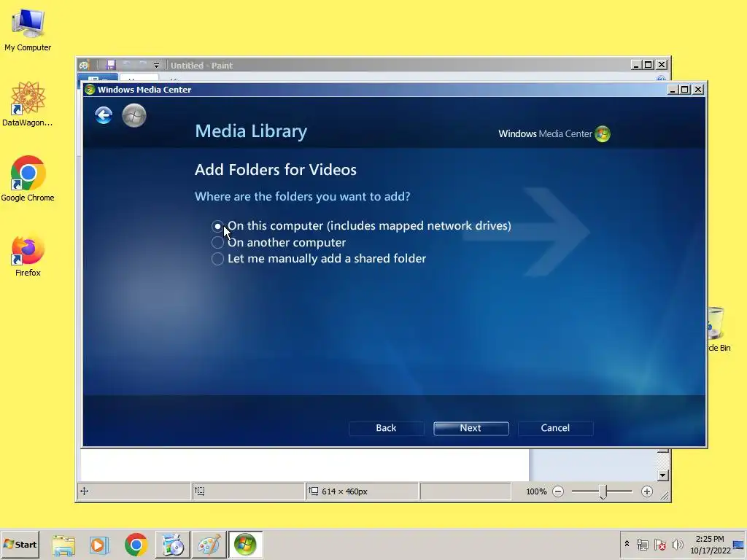The image size is (747, 560).
Task: Open the Recycle Bin desktop icon
Action: (719, 330)
